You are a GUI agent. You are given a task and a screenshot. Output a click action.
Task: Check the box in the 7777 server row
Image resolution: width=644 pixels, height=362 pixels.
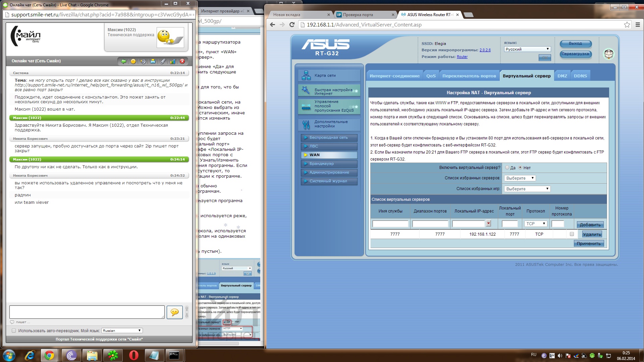coord(572,234)
